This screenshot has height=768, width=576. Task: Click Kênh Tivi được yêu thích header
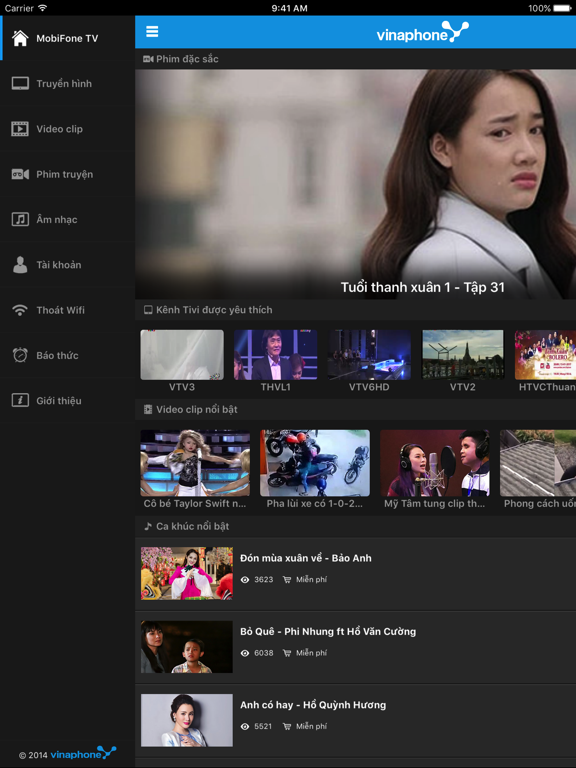click(x=356, y=310)
